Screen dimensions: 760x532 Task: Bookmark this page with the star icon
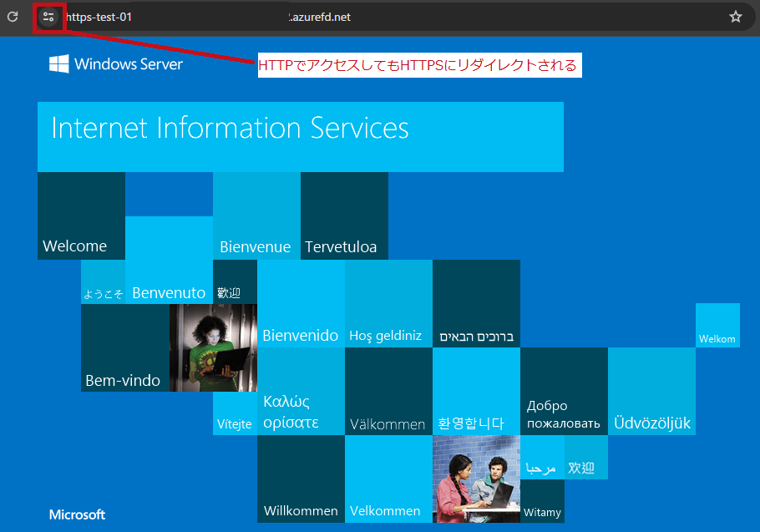735,17
